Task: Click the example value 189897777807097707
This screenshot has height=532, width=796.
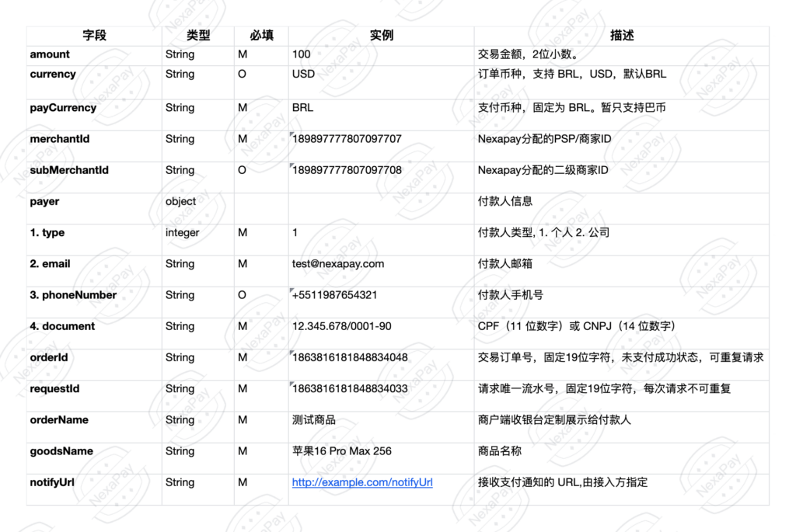Action: (347, 139)
